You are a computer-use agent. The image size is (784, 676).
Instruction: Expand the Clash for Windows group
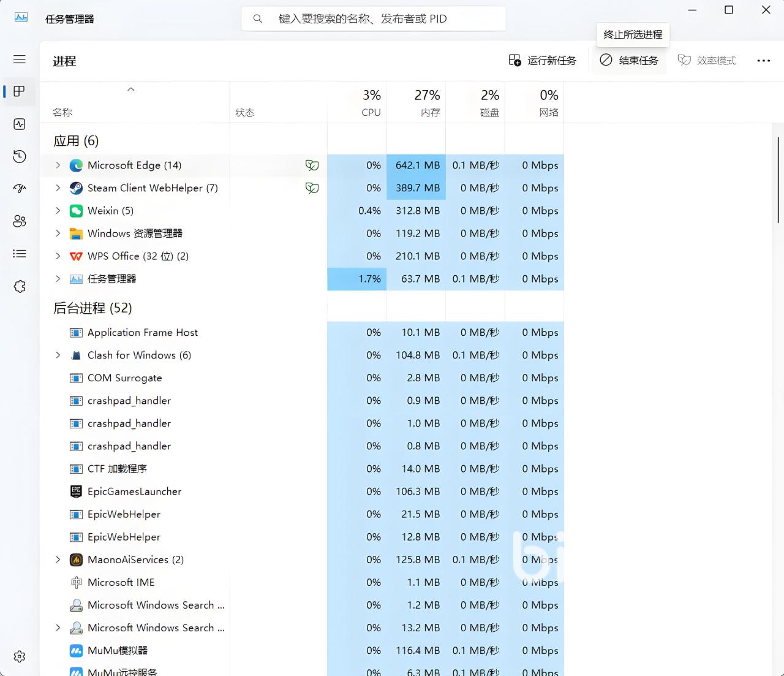tap(58, 355)
